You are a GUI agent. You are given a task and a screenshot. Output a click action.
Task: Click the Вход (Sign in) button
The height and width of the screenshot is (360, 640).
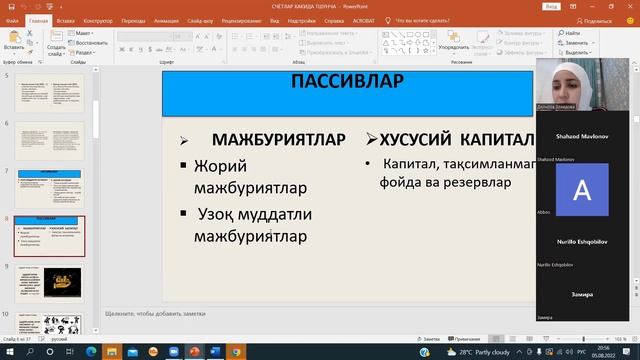point(551,7)
